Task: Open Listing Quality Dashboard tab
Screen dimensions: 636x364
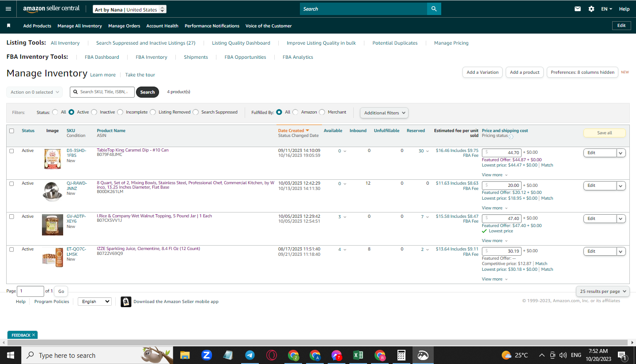Action: pyautogui.click(x=241, y=43)
